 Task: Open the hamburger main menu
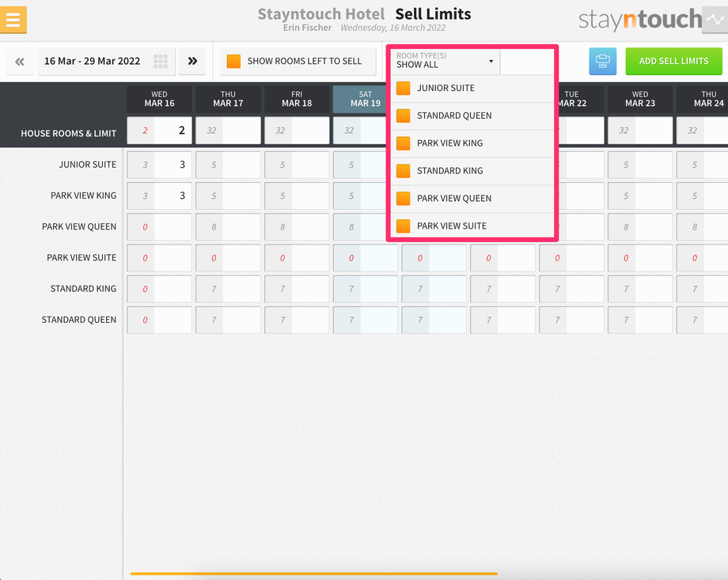tap(13, 20)
